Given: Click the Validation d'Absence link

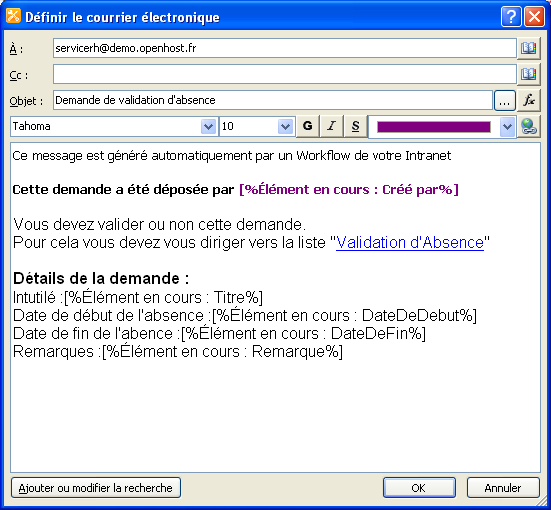Looking at the screenshot, I should [410, 243].
